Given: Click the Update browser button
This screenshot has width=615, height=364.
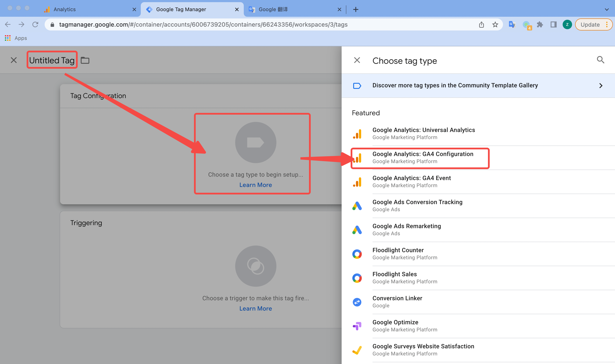Looking at the screenshot, I should click(593, 24).
